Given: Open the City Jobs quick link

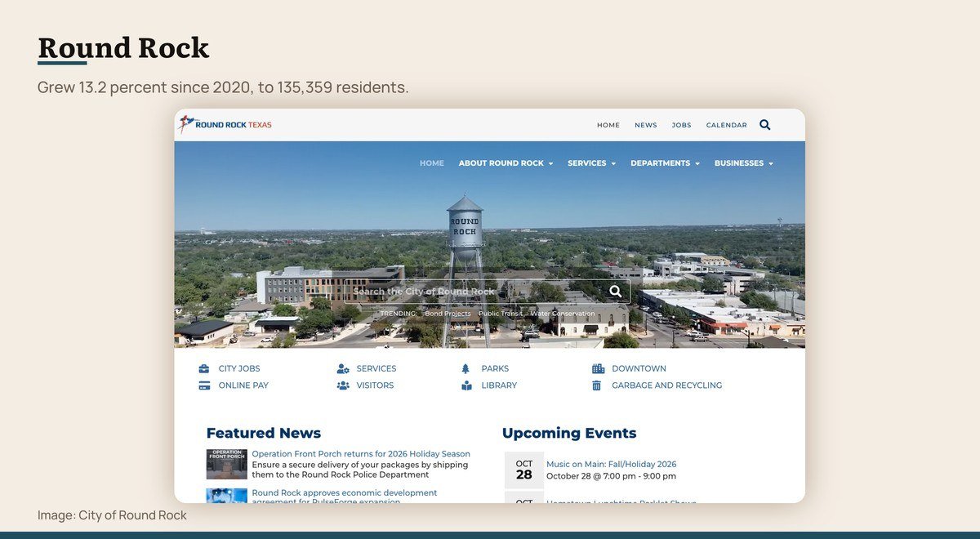Looking at the screenshot, I should click(x=239, y=369).
